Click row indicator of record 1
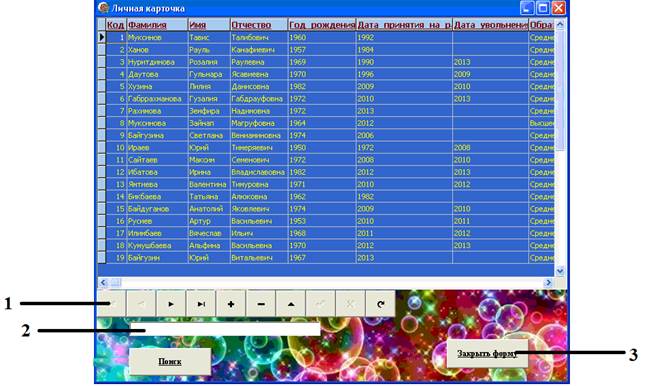Viewport: 650px width, 386px height. (102, 37)
